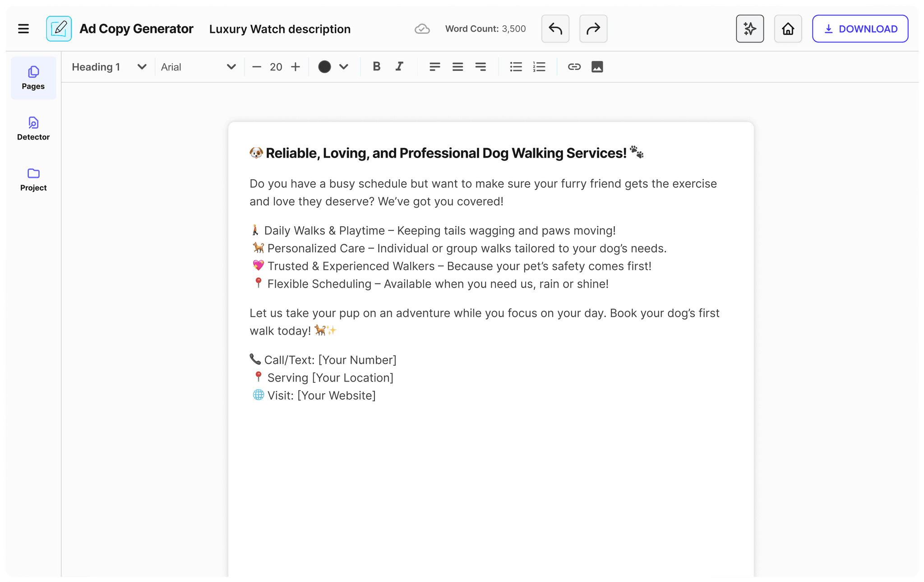Go to the home screen
This screenshot has height=582, width=924.
(x=788, y=29)
